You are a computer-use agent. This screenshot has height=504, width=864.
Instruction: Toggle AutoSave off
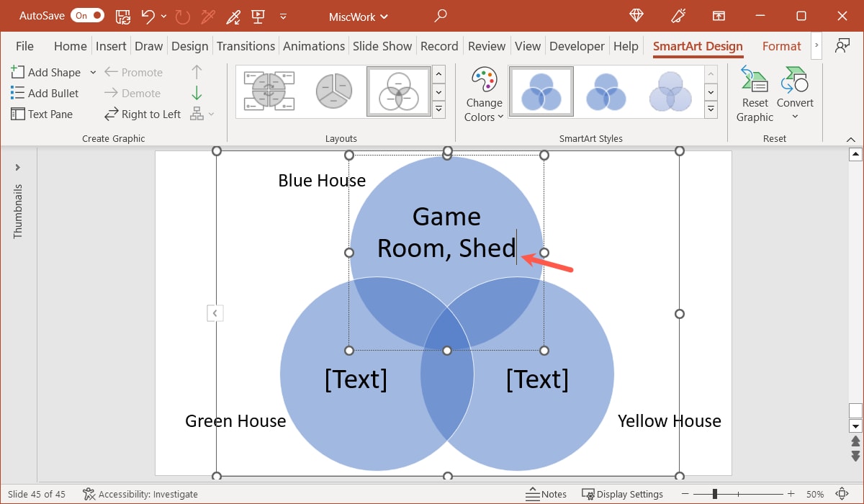87,15
